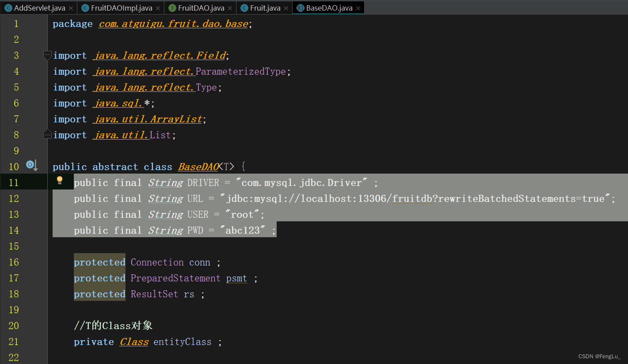The width and height of the screenshot is (628, 364).
Task: Click the overridden-class gutter icon on line 10
Action: point(31,166)
